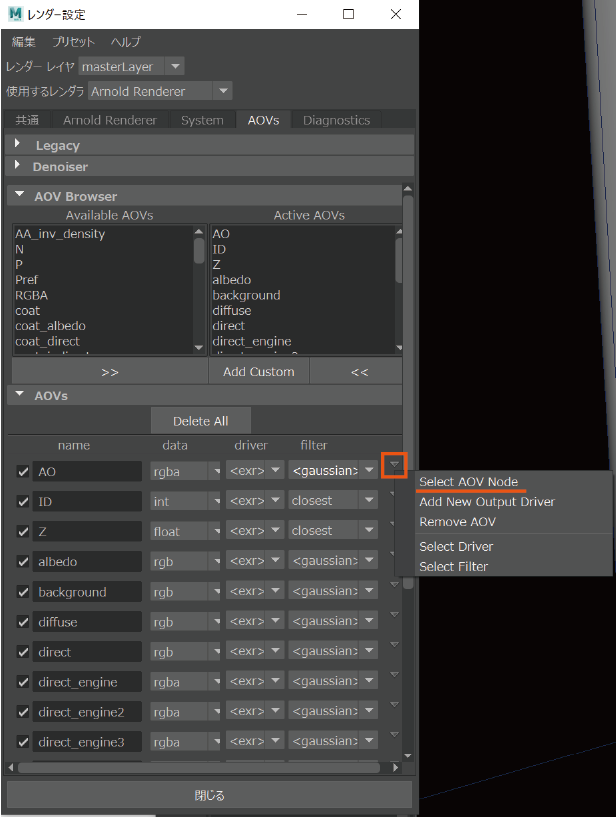Expand the Legacy section
The height and width of the screenshot is (818, 616).
point(210,145)
